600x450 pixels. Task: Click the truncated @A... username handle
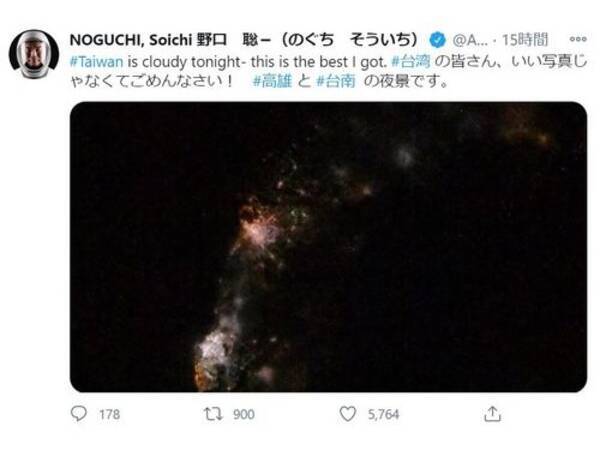[x=470, y=40]
